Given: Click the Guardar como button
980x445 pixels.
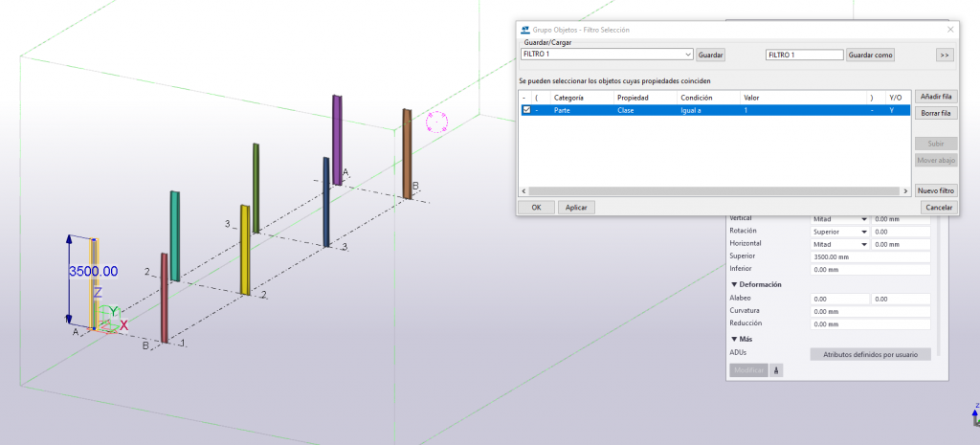Looking at the screenshot, I should (x=870, y=55).
